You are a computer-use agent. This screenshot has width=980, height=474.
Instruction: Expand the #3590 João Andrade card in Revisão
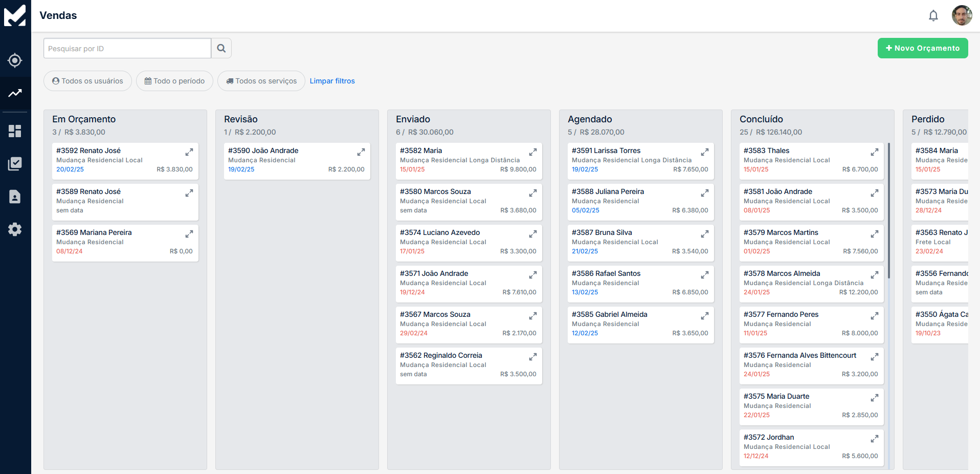[x=361, y=152]
